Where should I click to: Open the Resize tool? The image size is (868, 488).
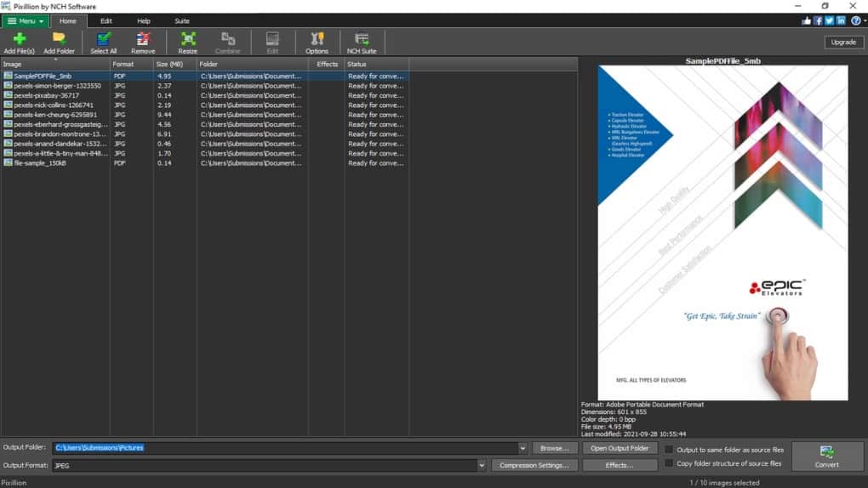coord(187,42)
